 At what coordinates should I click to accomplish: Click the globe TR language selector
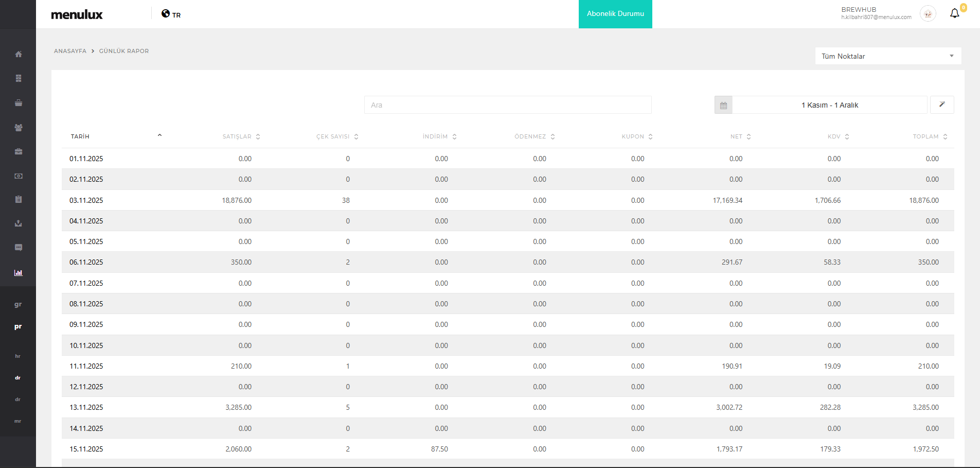tap(171, 14)
